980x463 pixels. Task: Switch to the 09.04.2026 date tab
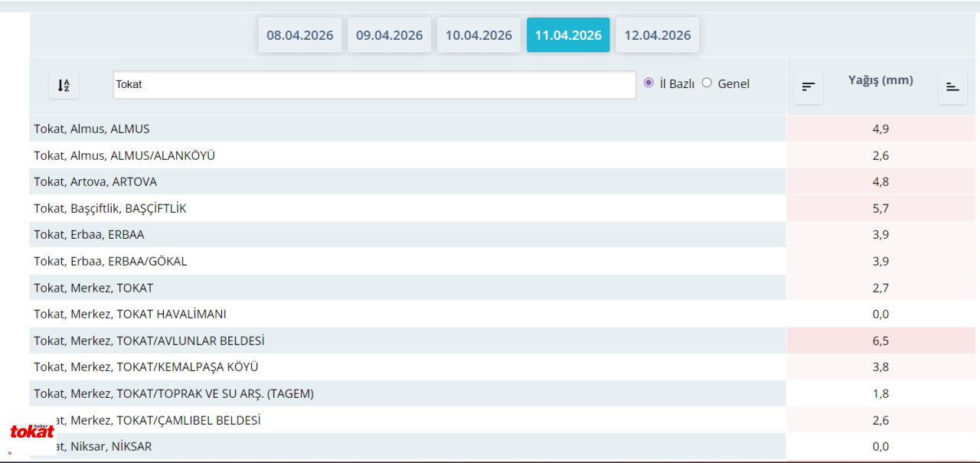390,35
